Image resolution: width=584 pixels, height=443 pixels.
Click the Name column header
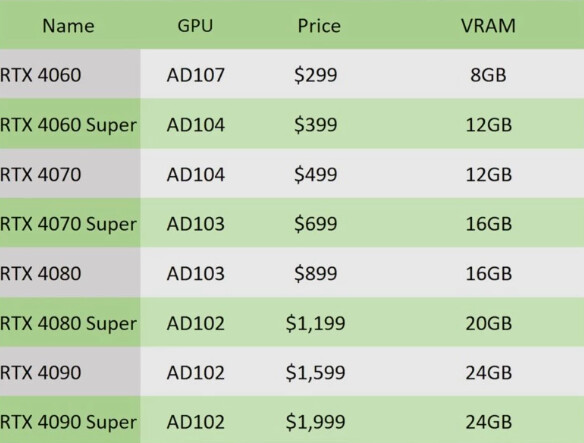click(69, 26)
